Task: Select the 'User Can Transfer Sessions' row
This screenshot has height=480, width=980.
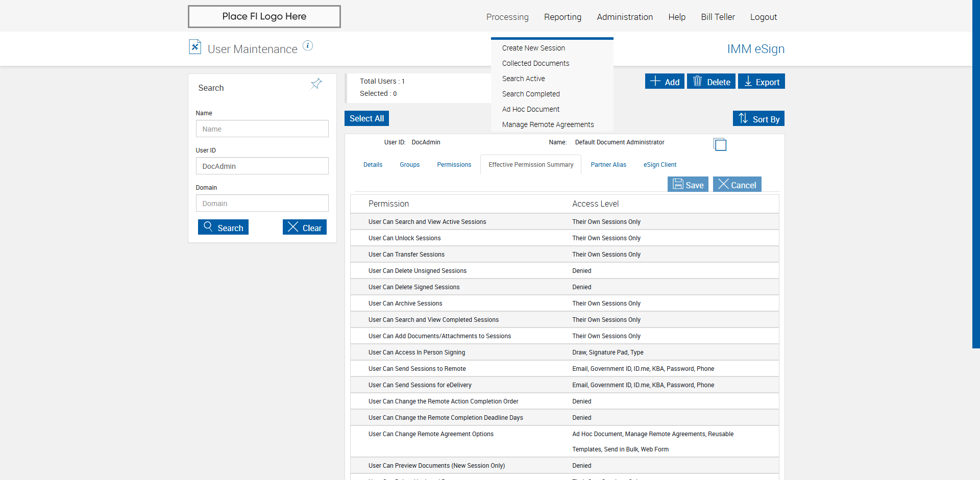Action: click(565, 255)
